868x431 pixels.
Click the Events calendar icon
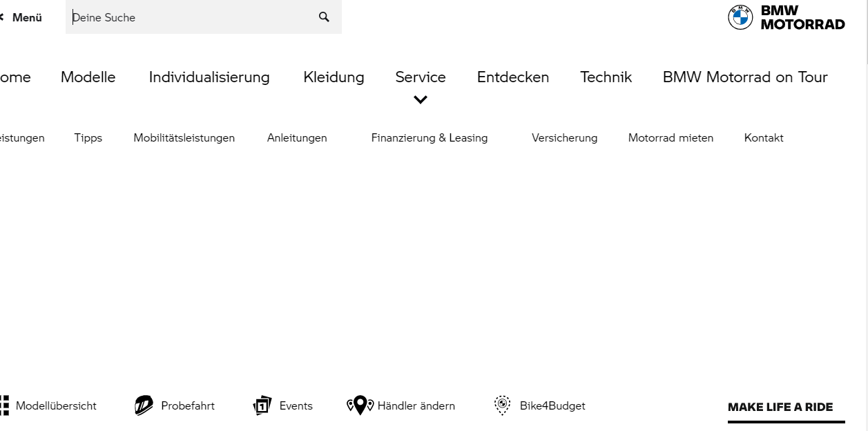[x=262, y=405]
